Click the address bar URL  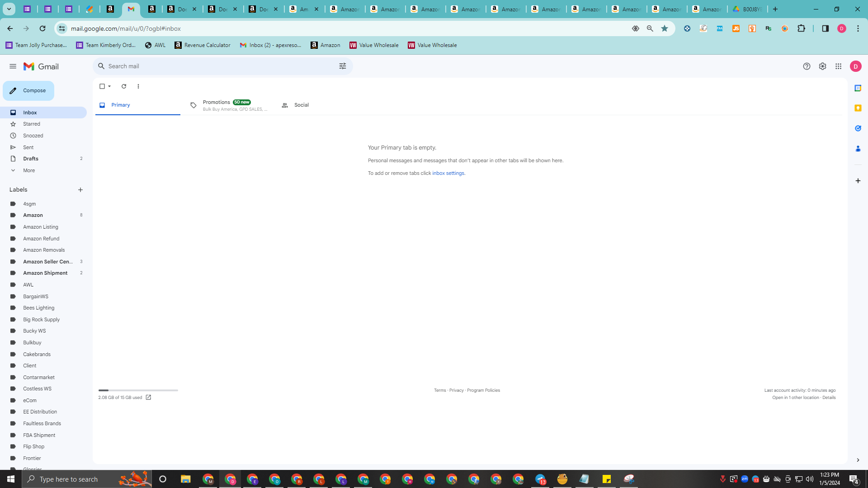tap(126, 28)
